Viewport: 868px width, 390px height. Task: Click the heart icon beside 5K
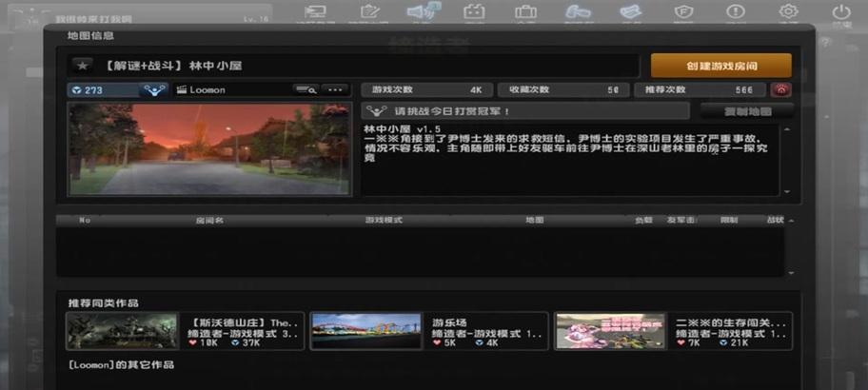[437, 343]
